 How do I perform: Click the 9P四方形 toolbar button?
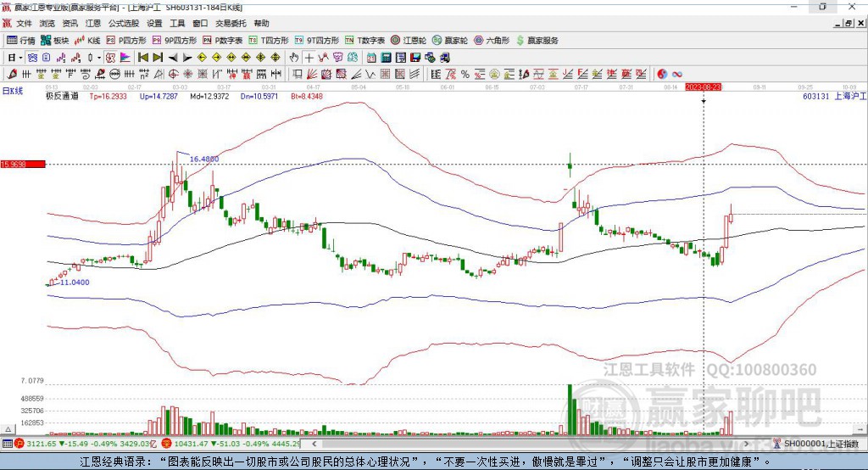(175, 41)
